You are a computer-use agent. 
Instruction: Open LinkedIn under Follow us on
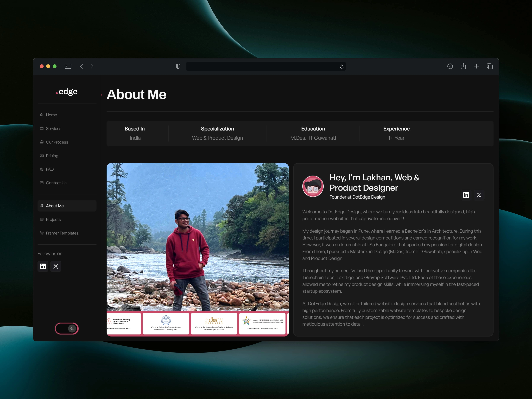[x=43, y=266]
